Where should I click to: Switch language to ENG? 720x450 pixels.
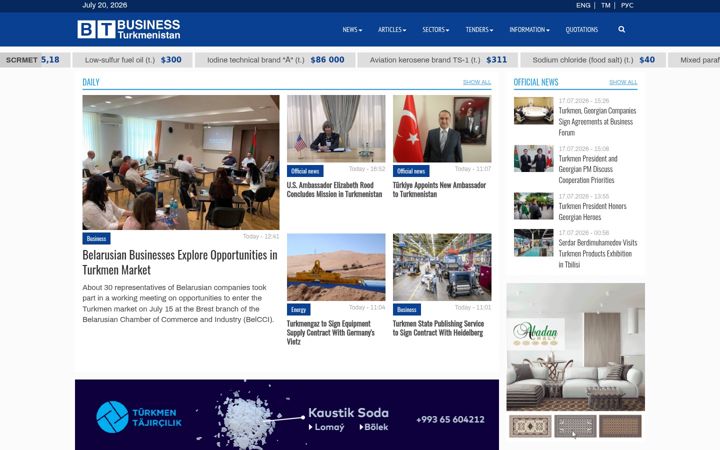pos(583,6)
